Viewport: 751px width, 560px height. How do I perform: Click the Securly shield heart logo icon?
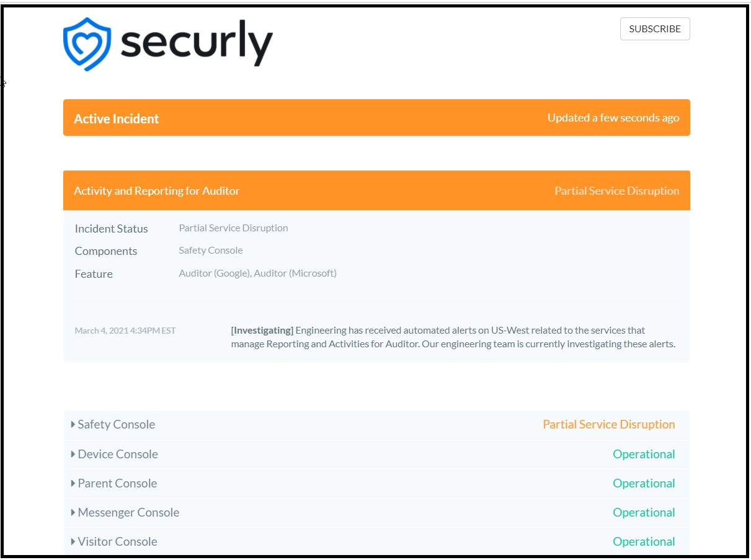(x=87, y=43)
